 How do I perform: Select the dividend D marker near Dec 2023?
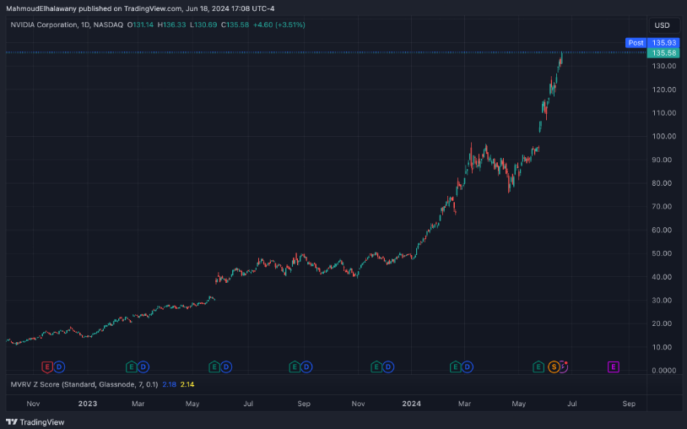point(389,367)
